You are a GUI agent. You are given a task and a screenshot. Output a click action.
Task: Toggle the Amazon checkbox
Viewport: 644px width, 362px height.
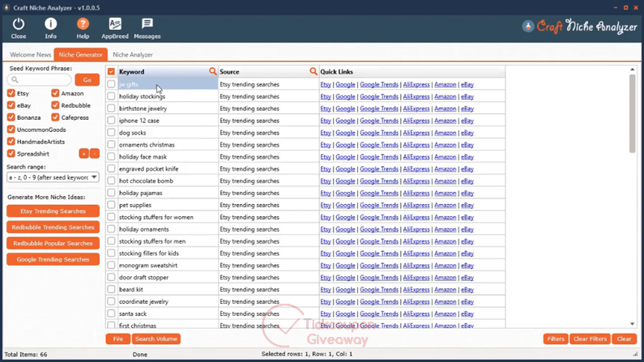click(55, 93)
